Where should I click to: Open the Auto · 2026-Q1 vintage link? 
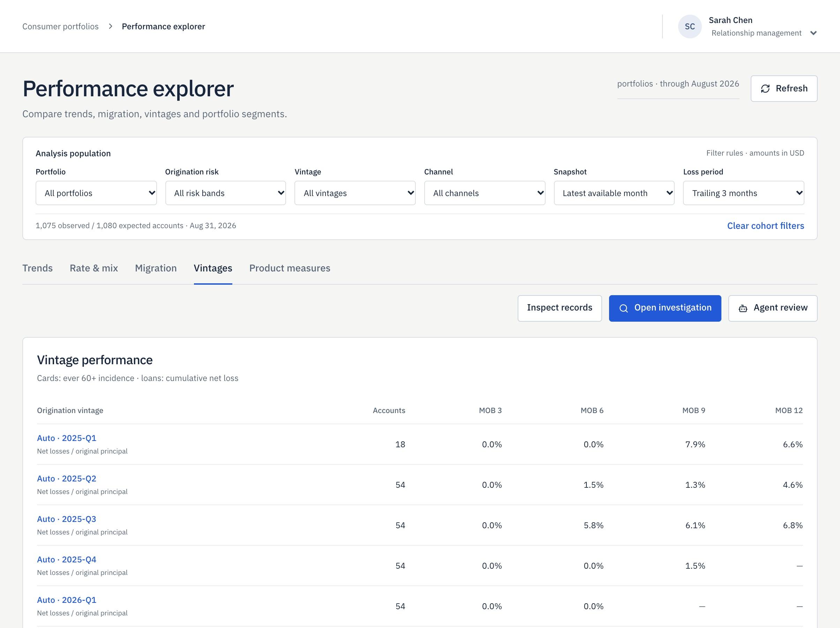[67, 600]
